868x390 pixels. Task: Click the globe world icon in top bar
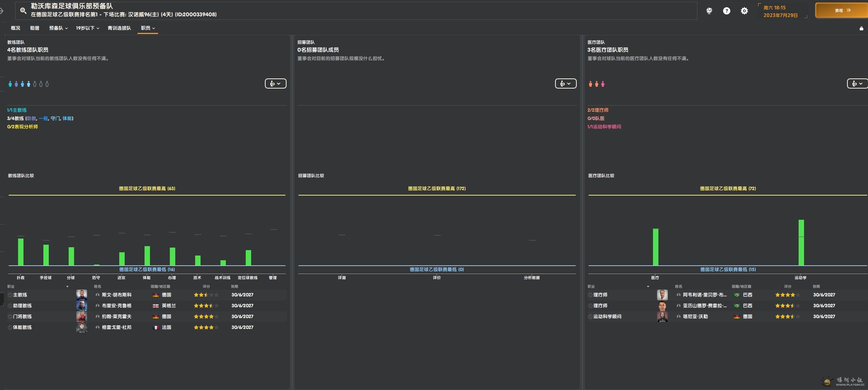(x=709, y=11)
